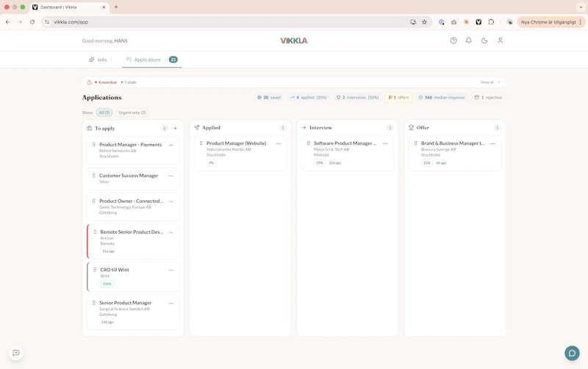Click the Offer column trophy icon
Screen dimensions: 588x369
(x=411, y=127)
